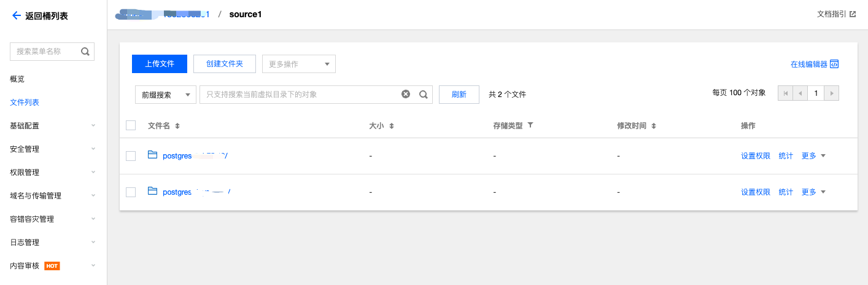Image resolution: width=868 pixels, height=285 pixels.
Task: Click the back arrow to bucket list
Action: tap(17, 16)
